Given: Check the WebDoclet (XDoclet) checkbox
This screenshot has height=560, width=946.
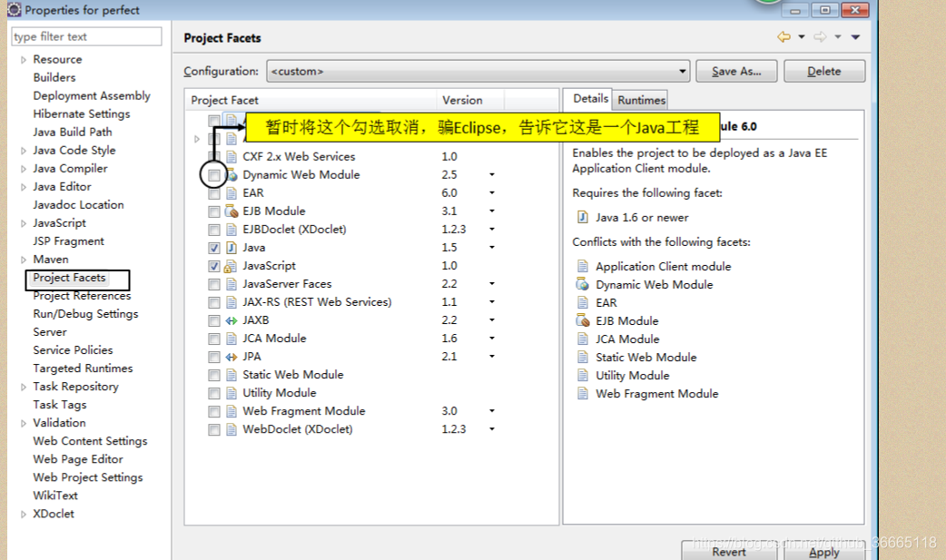Looking at the screenshot, I should click(x=213, y=429).
